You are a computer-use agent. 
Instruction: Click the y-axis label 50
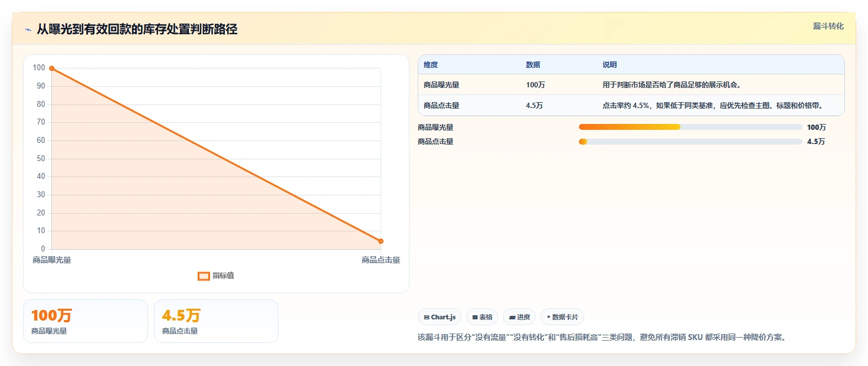point(41,158)
